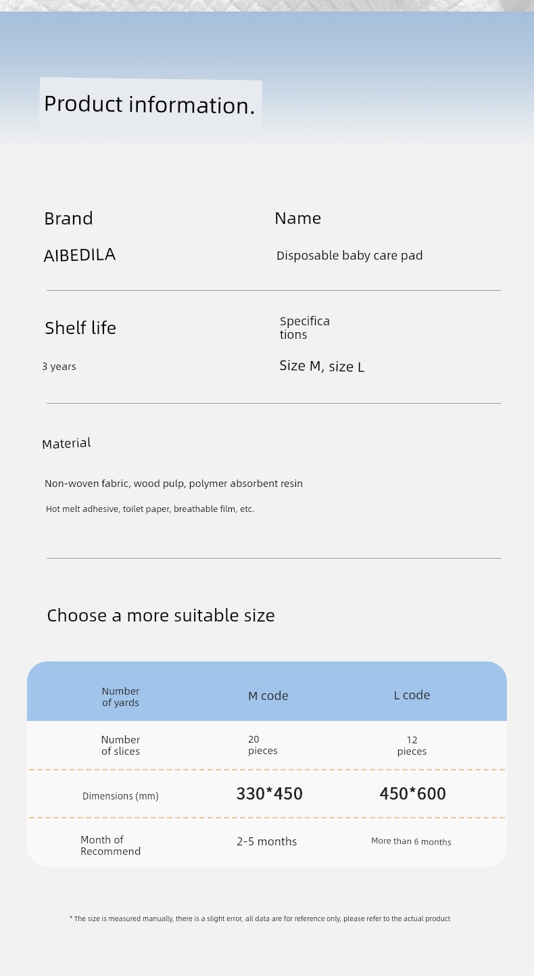Viewport: 534px width, 980px height.
Task: Click the "L code" column header
Action: pos(412,695)
